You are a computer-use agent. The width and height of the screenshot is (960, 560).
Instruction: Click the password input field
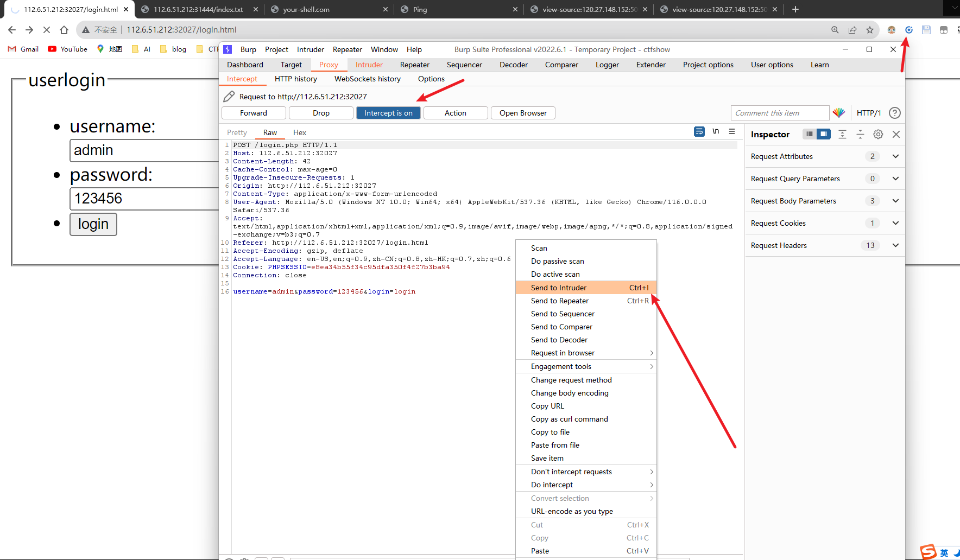click(144, 199)
